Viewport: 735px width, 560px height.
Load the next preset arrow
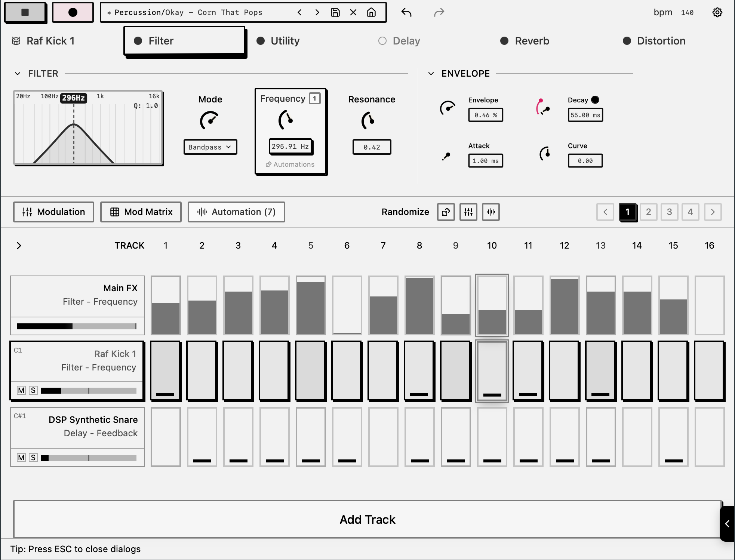[317, 12]
